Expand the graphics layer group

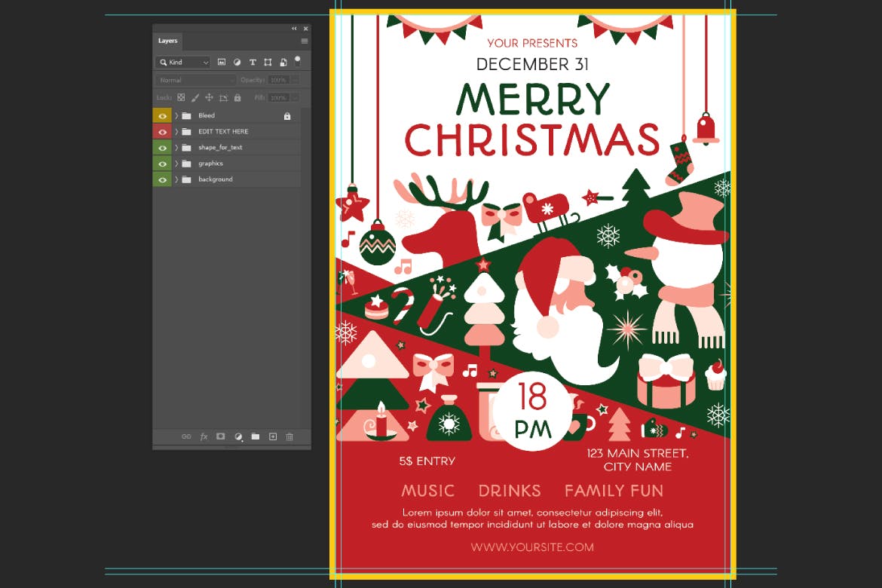pos(176,164)
